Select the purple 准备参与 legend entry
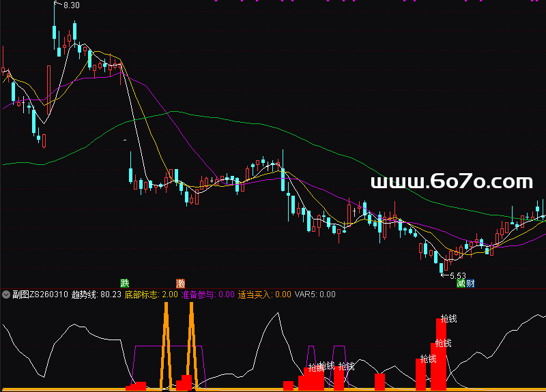The width and height of the screenshot is (546, 392). tap(207, 295)
